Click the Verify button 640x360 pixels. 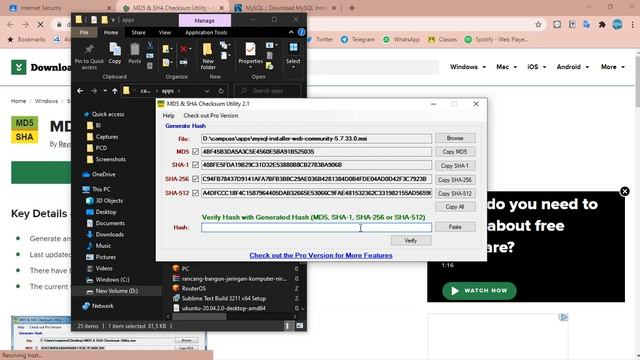click(411, 240)
